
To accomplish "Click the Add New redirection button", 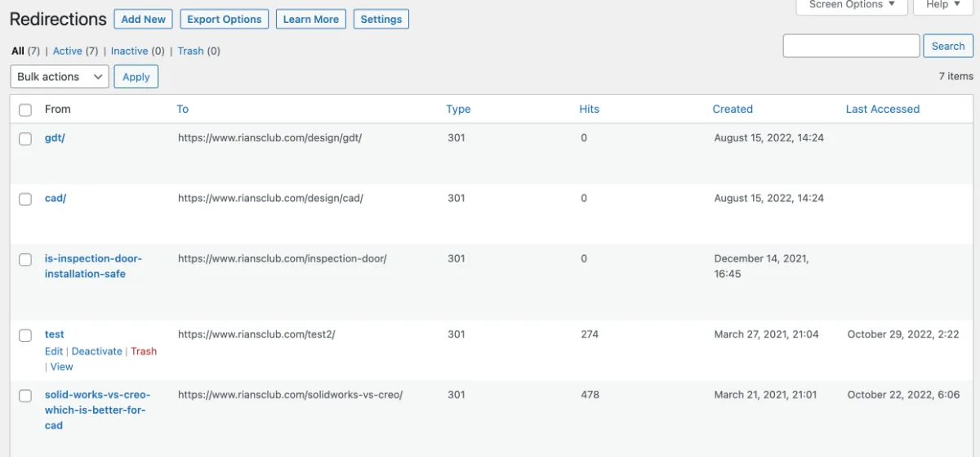I will pyautogui.click(x=143, y=20).
